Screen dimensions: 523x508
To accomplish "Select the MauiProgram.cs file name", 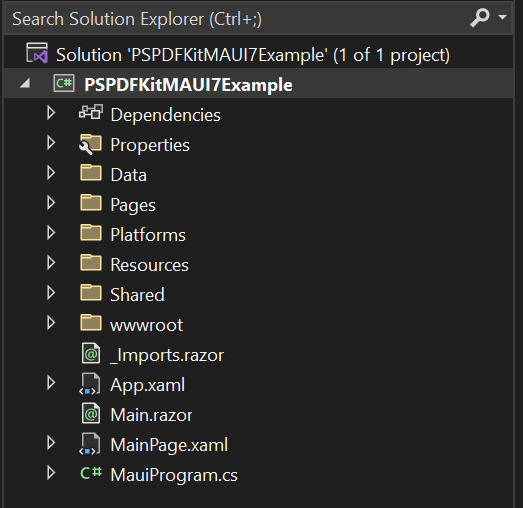I will (x=174, y=476).
